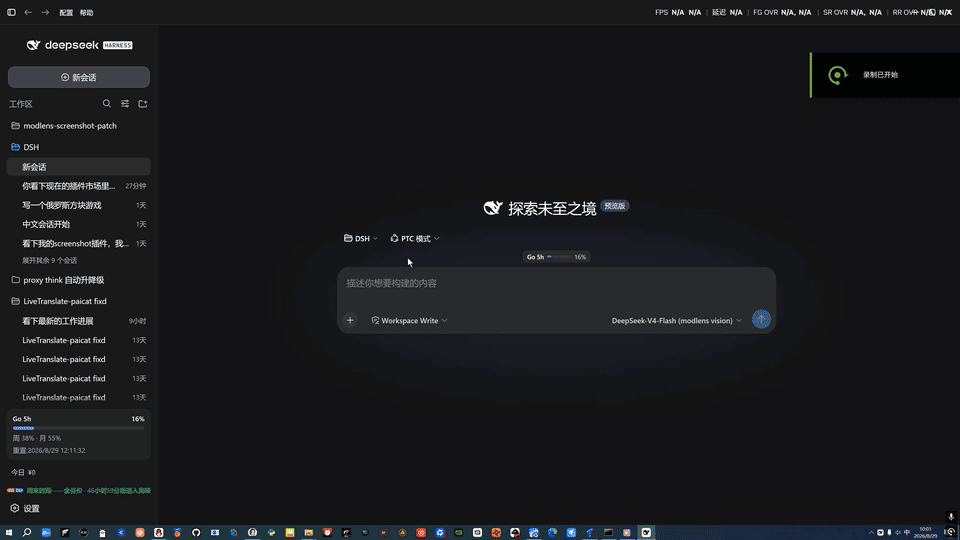This screenshot has height=540, width=960.
Task: Click the 预览版 badge
Action: coord(615,206)
